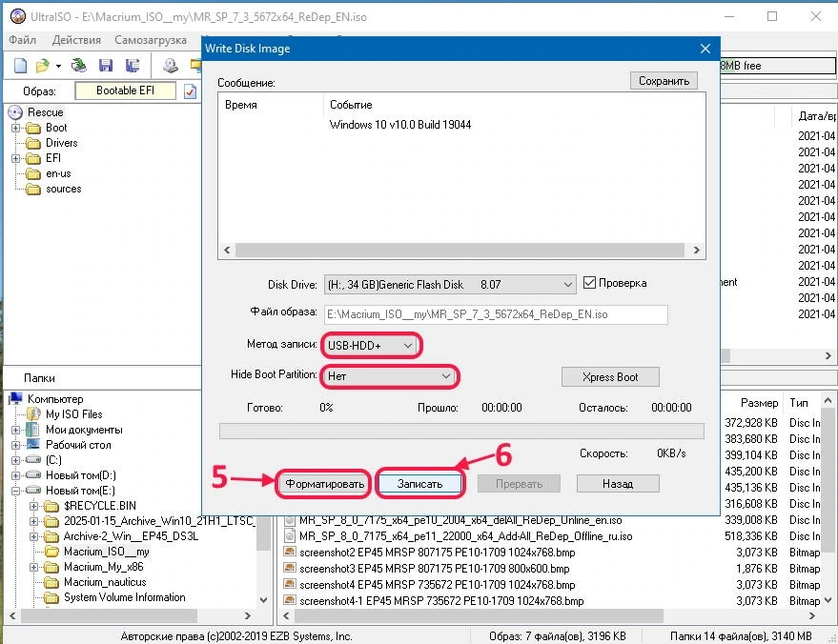Expand the Boot folder in image tree

click(15, 129)
